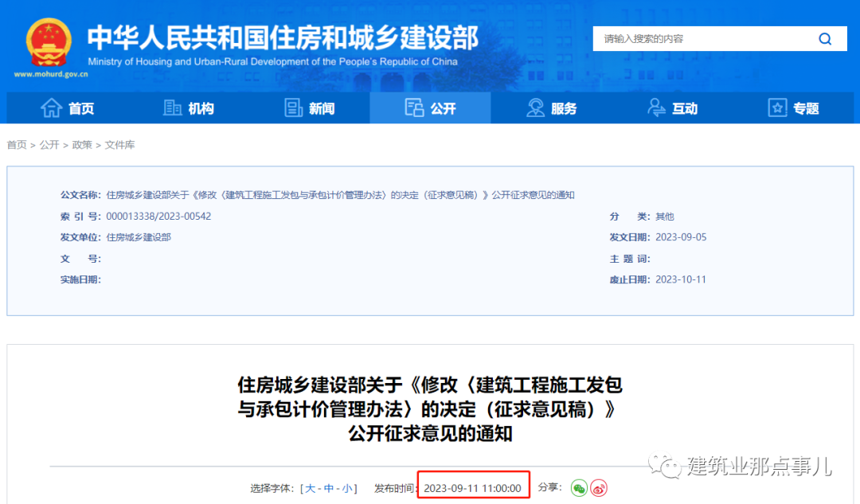This screenshot has width=860, height=504.
Task: Focus the search input field
Action: (720, 39)
